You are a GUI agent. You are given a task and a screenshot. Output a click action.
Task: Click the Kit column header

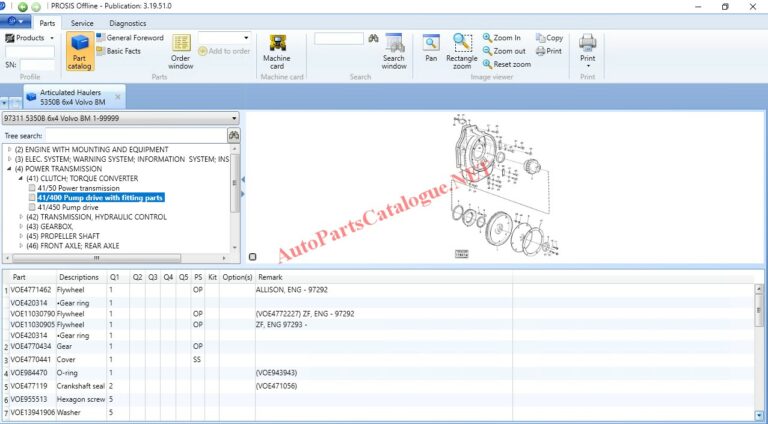click(213, 277)
